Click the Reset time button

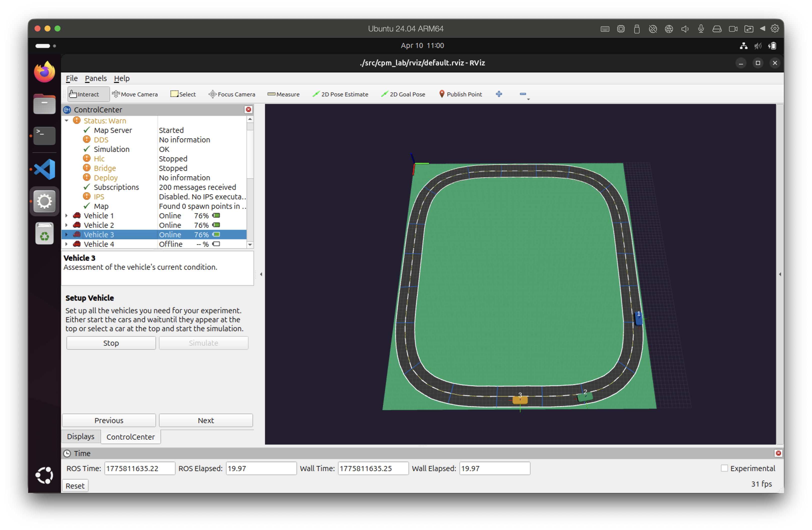click(75, 486)
